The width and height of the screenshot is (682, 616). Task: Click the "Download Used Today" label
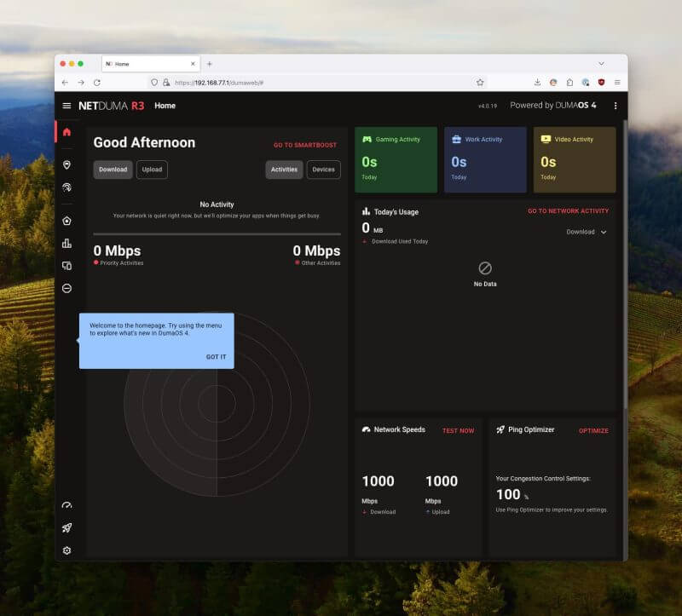[400, 241]
